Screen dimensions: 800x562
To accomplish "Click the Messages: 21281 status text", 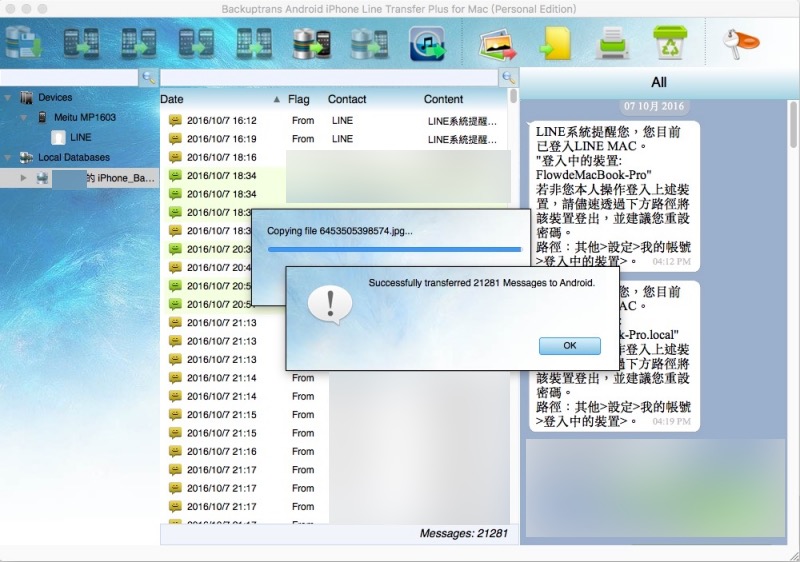I will tap(464, 533).
